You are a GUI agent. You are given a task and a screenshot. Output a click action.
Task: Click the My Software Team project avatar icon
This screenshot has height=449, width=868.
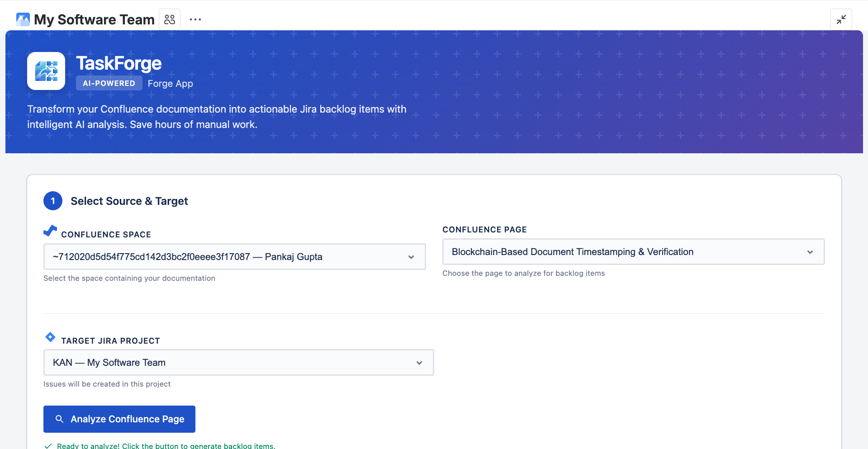[23, 19]
